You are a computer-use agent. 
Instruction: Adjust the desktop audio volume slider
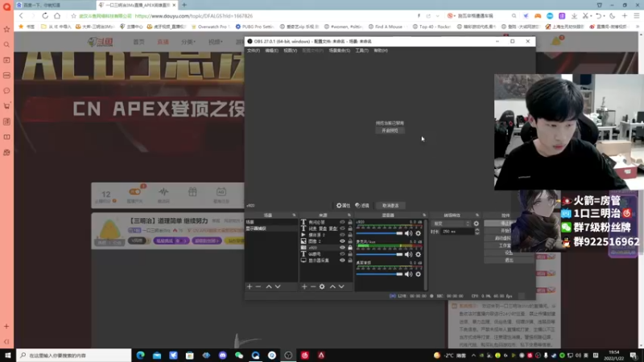379,274
